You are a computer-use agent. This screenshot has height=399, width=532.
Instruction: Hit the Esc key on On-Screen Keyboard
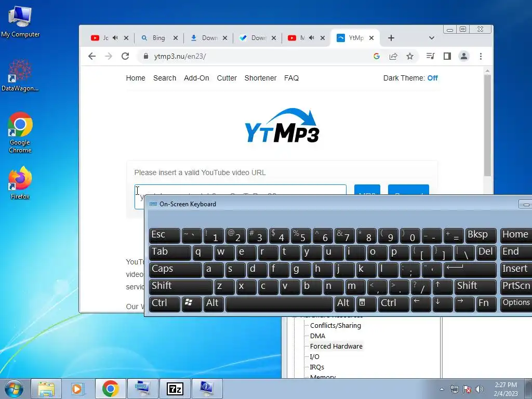coord(164,235)
